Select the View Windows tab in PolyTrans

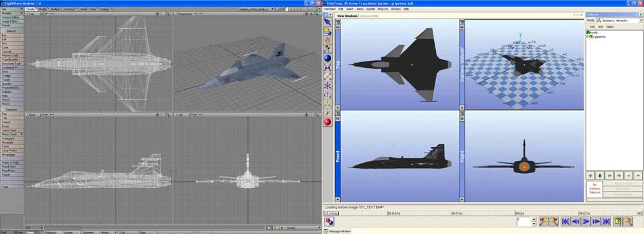[347, 16]
